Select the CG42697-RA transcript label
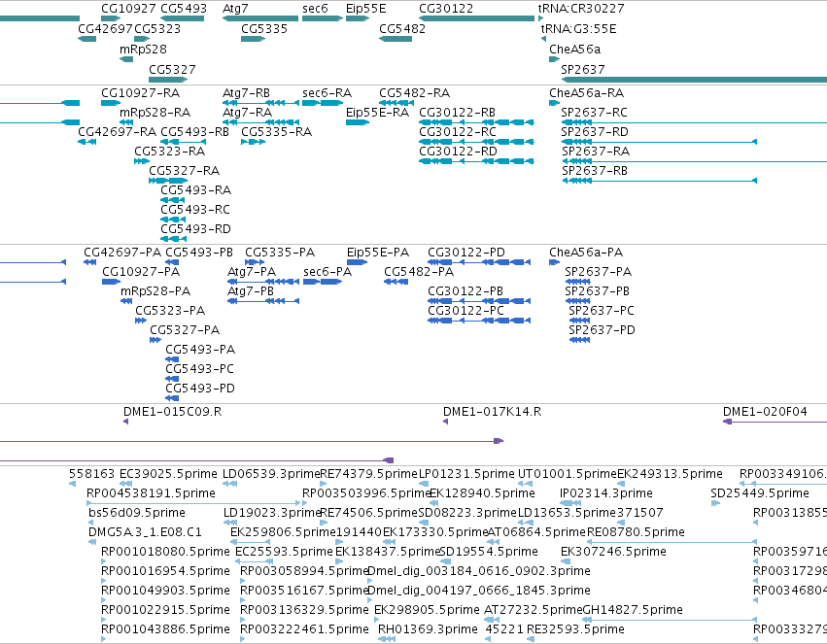The width and height of the screenshot is (827, 644). pos(117,132)
